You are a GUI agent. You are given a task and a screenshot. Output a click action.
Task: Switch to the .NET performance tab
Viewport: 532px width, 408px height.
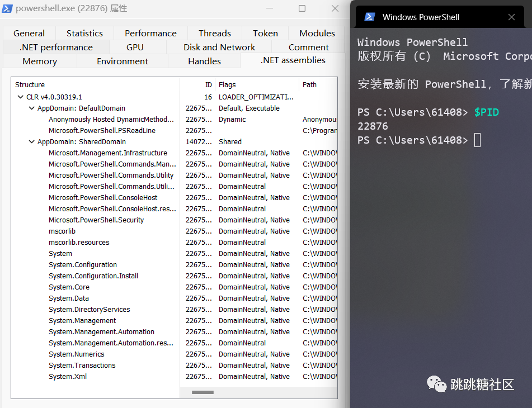pos(56,47)
